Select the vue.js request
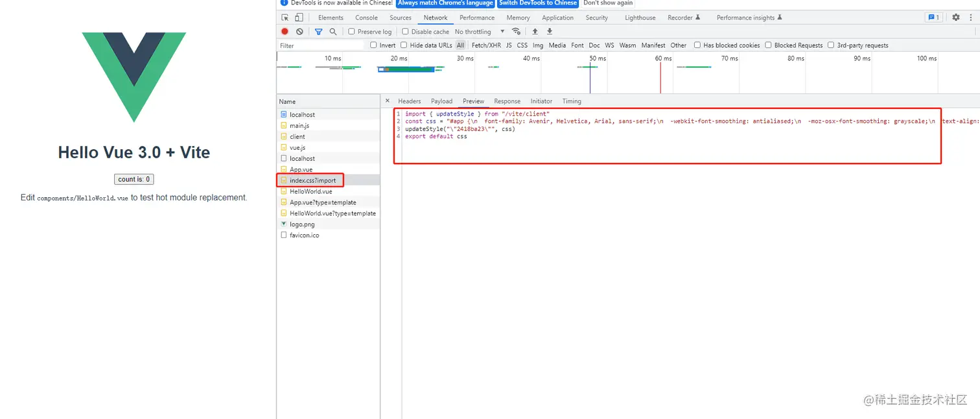 [329, 147]
